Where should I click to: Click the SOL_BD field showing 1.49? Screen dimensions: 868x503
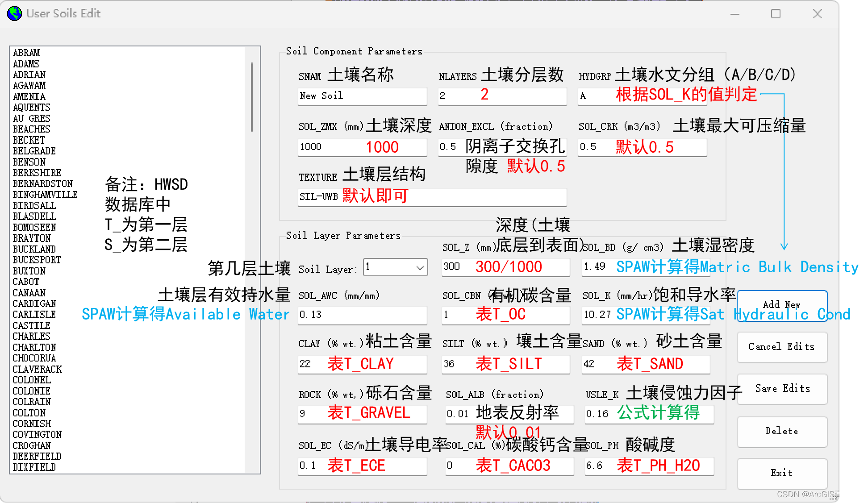pos(646,267)
